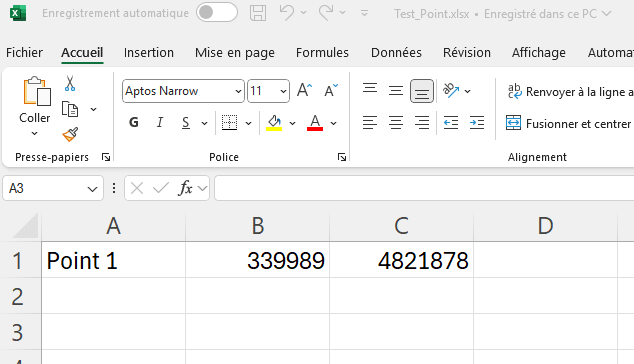The image size is (634, 364).
Task: Switch to the Révision tab
Action: (x=467, y=53)
